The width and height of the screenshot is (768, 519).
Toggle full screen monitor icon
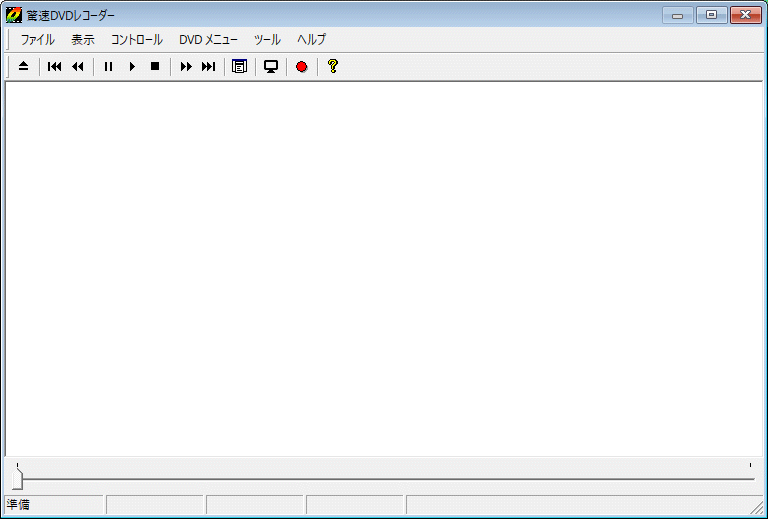pos(270,67)
